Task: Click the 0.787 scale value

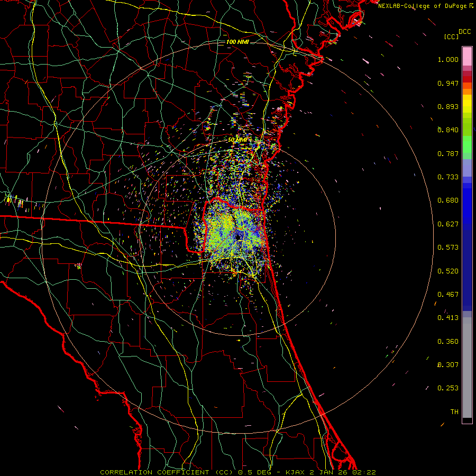Action: (448, 153)
